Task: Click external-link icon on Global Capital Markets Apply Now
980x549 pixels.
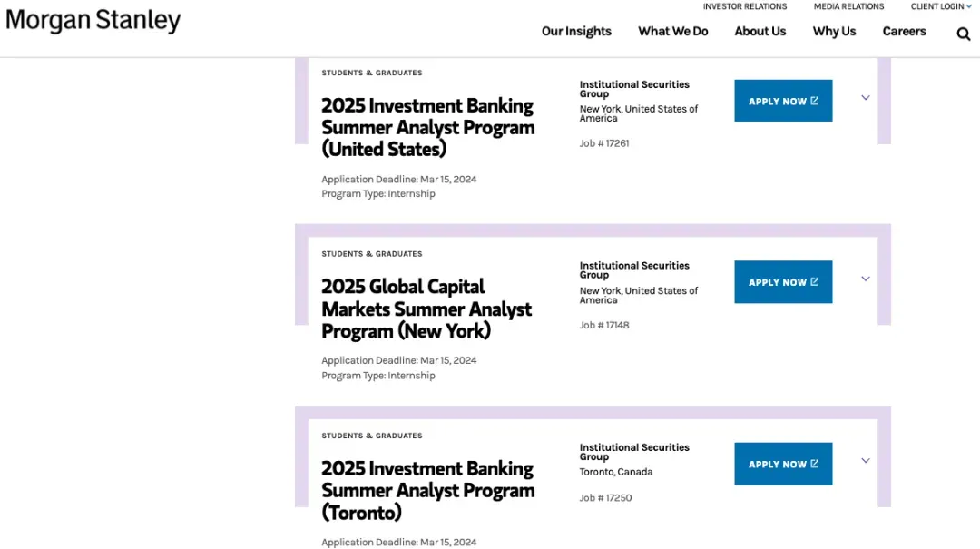Action: [814, 281]
